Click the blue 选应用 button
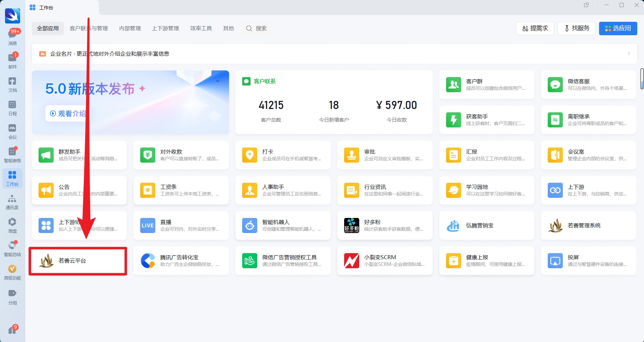This screenshot has height=342, width=644. point(618,28)
